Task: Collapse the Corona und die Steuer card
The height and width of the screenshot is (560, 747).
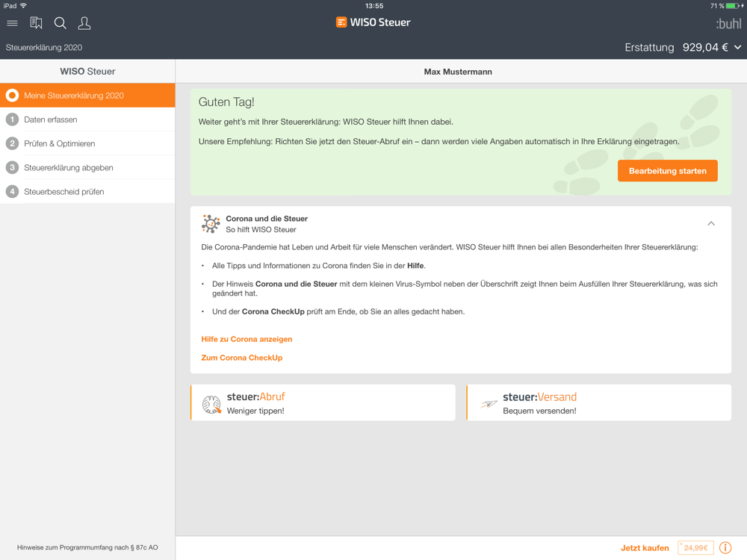Action: [711, 223]
